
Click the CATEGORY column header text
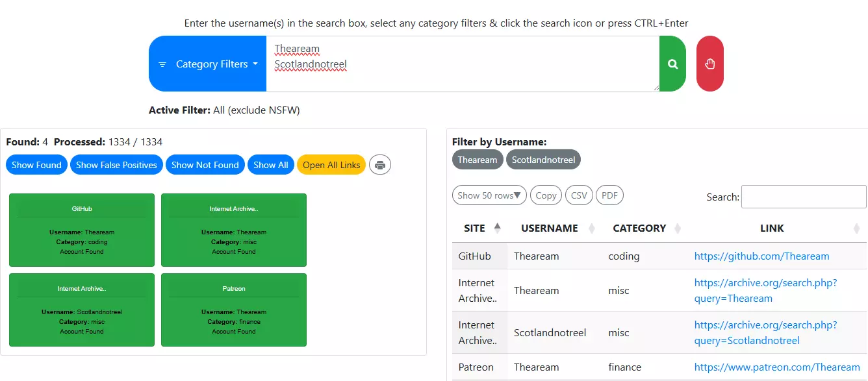[639, 228]
